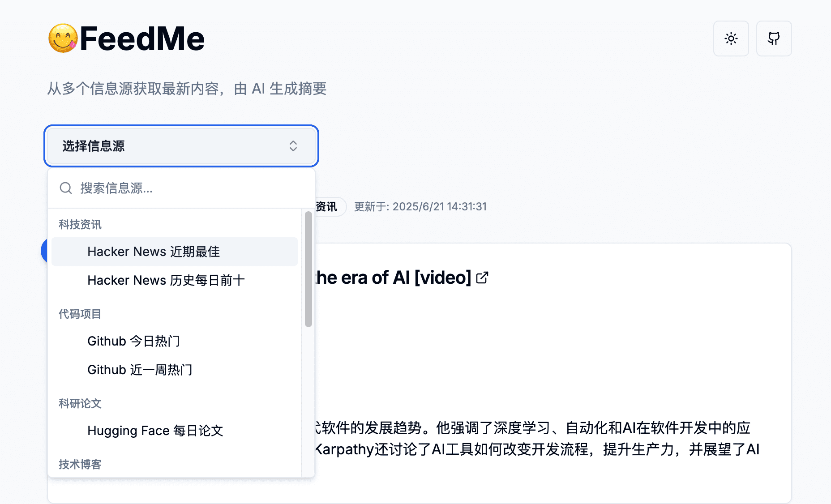Image resolution: width=831 pixels, height=504 pixels.
Task: Collapse dropdown using the up-down chevron
Action: tap(293, 146)
